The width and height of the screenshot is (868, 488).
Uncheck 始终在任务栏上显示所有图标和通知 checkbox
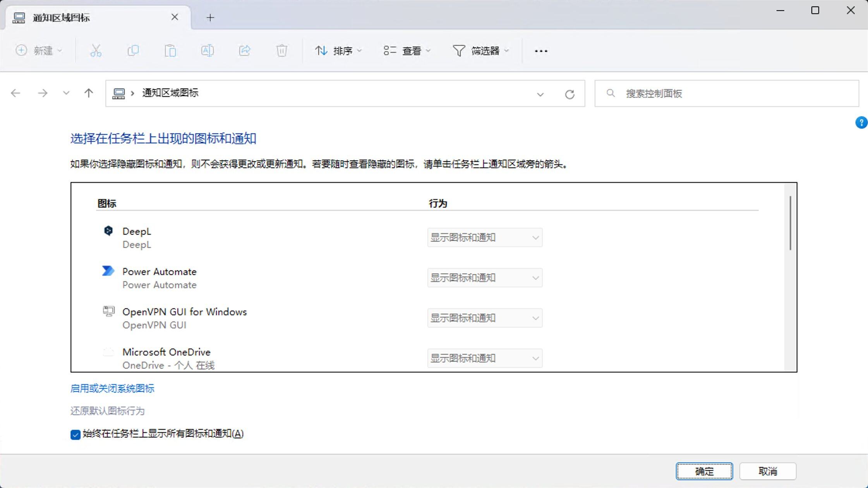tap(75, 435)
